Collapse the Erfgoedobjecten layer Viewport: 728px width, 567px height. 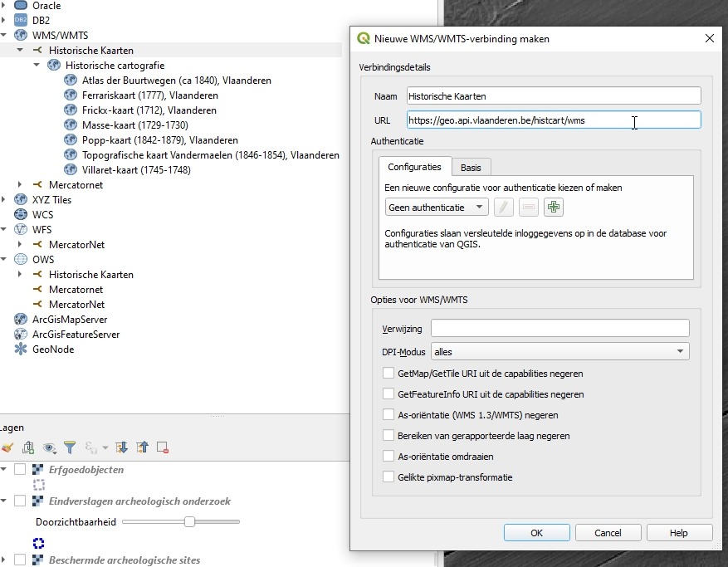pos(3,470)
